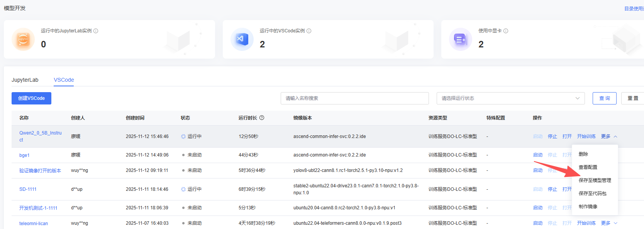Click the JupyterLab logo icon
The width and height of the screenshot is (644, 229).
click(23, 39)
